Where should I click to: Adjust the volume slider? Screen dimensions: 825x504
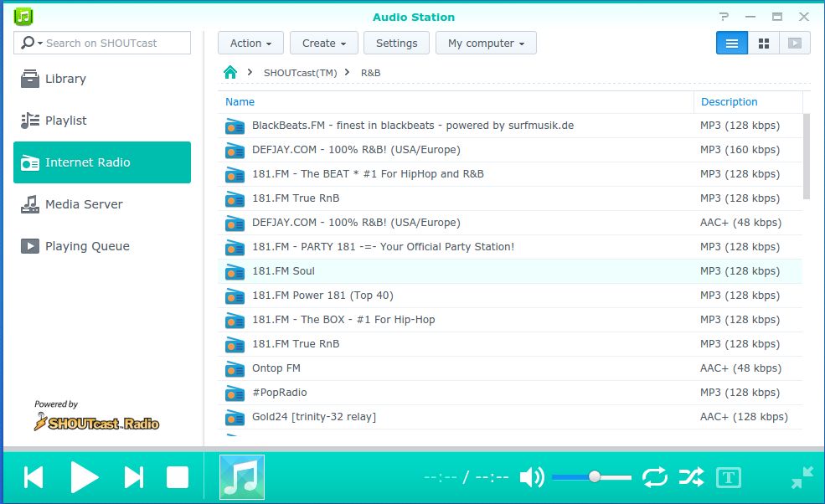tap(592, 477)
